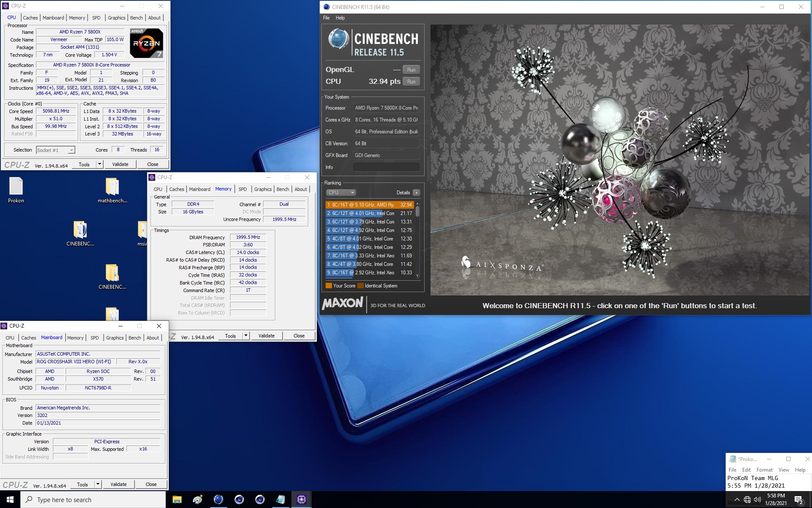This screenshot has height=508, width=812.
Task: Open the partially hidden msi desktop icon
Action: pos(143,233)
